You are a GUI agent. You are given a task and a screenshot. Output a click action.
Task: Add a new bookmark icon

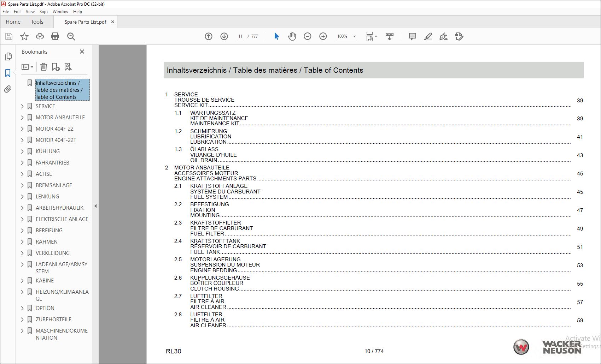coord(56,67)
